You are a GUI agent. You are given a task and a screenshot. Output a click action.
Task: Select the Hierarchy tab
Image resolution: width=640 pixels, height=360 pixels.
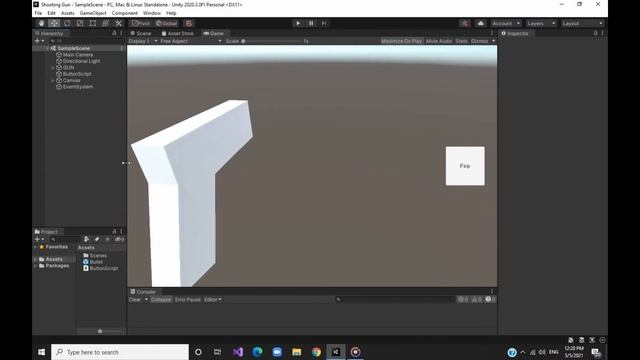coord(49,33)
